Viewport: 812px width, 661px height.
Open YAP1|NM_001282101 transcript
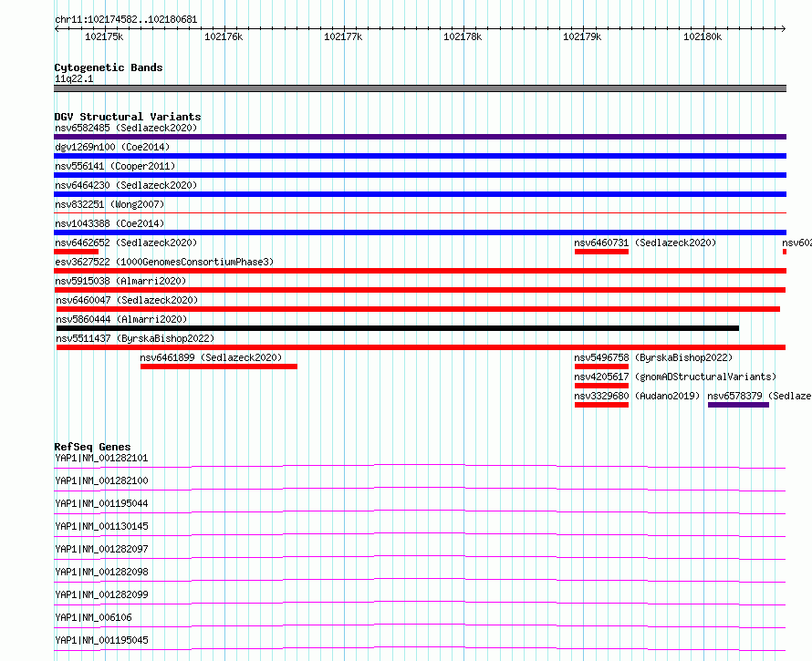(101, 458)
